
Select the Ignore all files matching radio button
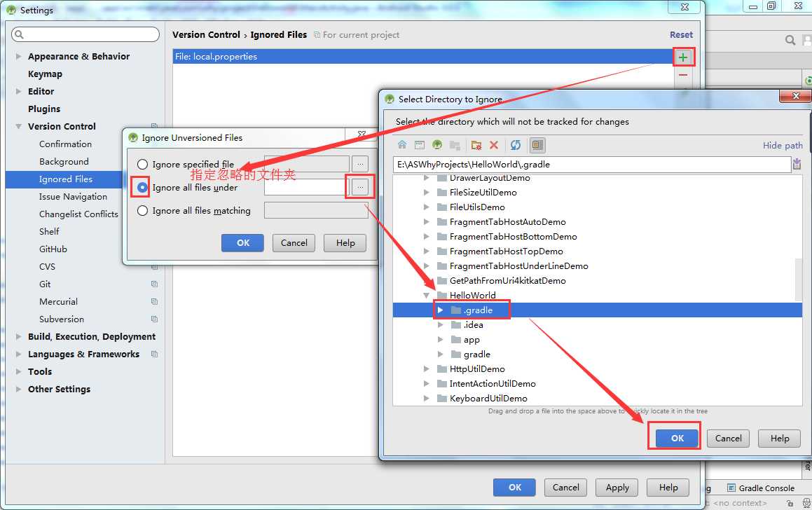[x=142, y=211]
